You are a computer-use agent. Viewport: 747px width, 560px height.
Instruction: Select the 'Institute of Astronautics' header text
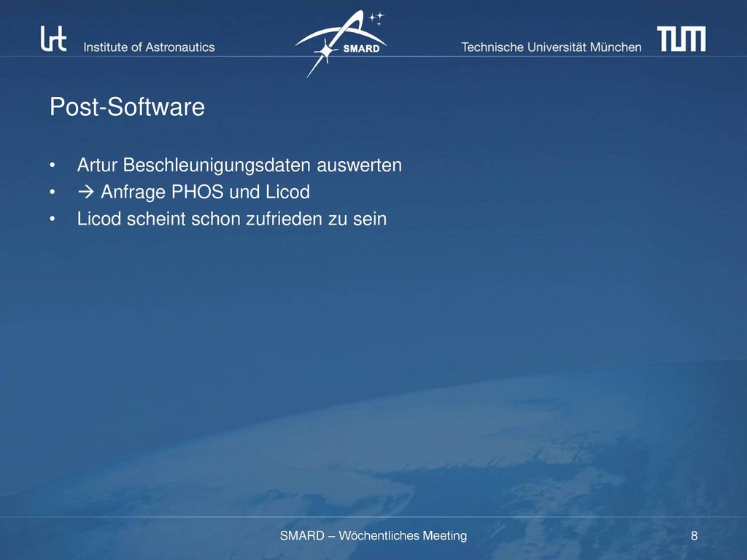point(149,47)
